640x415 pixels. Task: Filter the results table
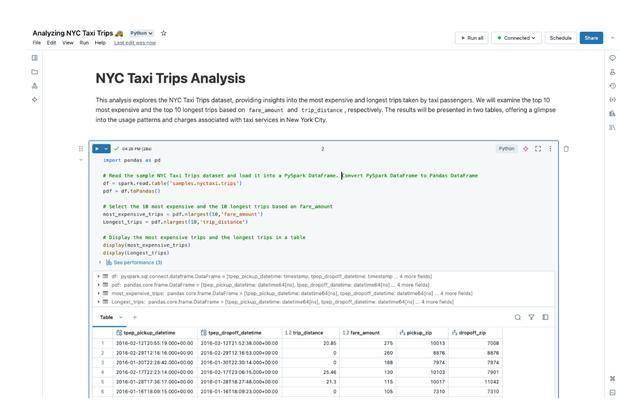531,317
